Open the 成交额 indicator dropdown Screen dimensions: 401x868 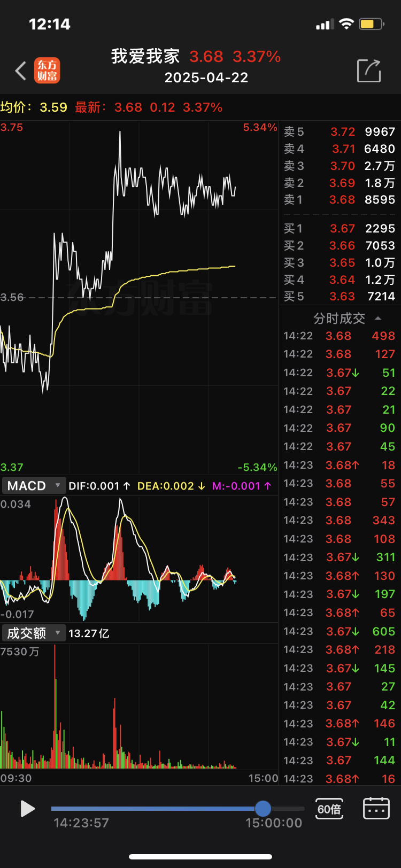click(x=34, y=633)
